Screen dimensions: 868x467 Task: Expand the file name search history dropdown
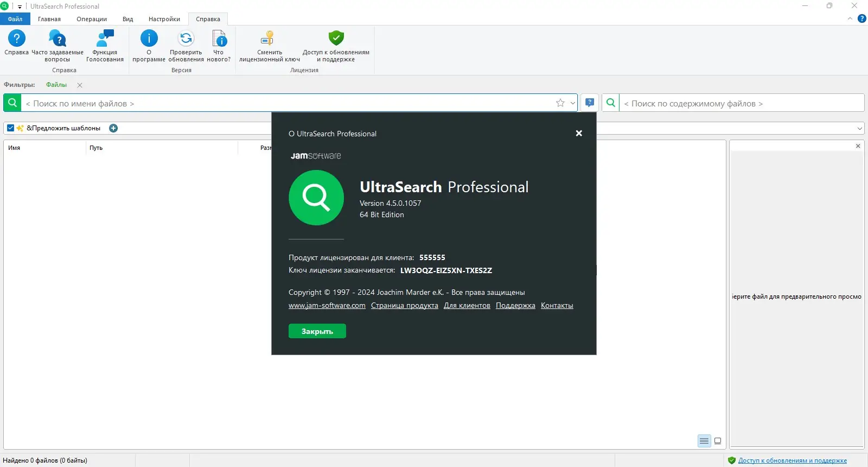tap(572, 103)
